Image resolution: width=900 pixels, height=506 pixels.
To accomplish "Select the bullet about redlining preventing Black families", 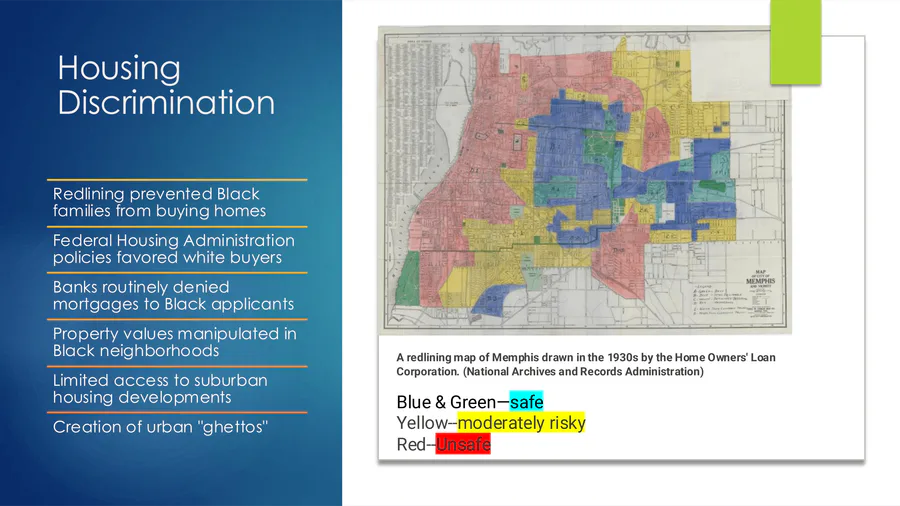I will pyautogui.click(x=156, y=202).
